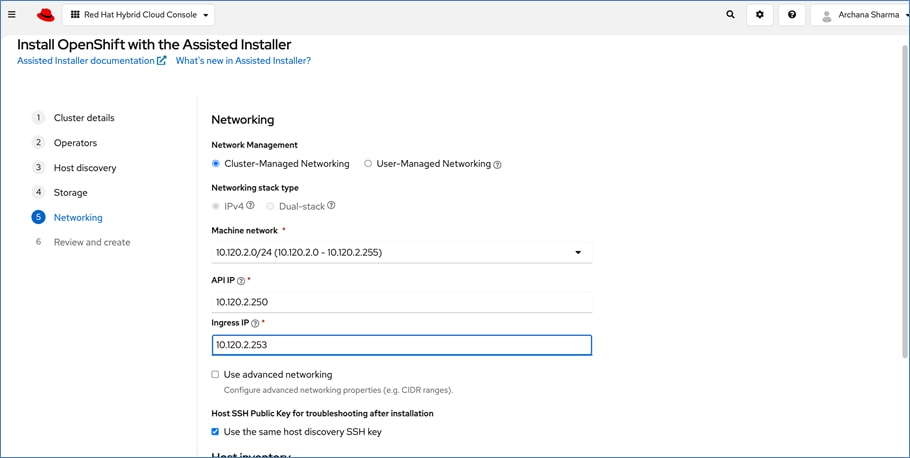Image resolution: width=910 pixels, height=458 pixels.
Task: Click the Networking stack type label
Action: point(255,188)
